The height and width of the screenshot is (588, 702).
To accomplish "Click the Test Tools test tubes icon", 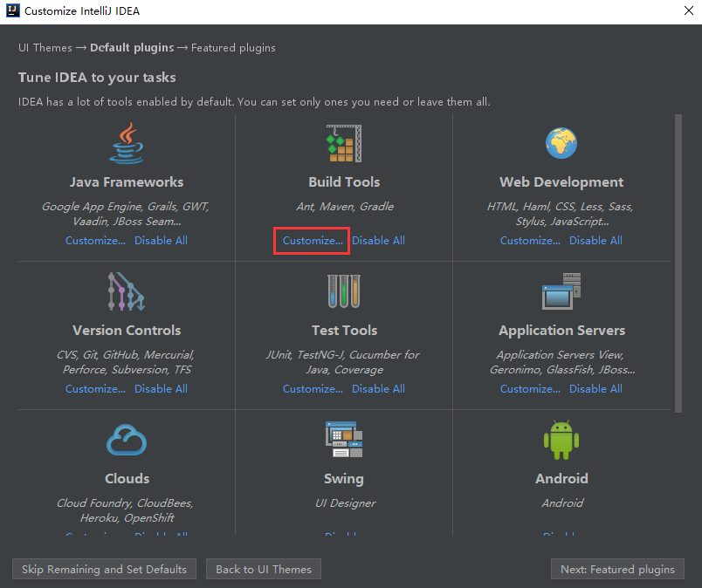I will click(344, 291).
